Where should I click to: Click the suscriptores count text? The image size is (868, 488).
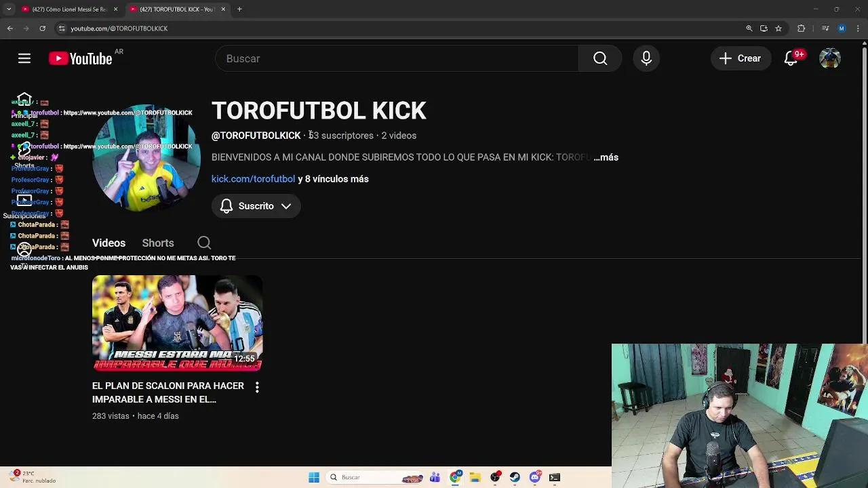pos(341,136)
